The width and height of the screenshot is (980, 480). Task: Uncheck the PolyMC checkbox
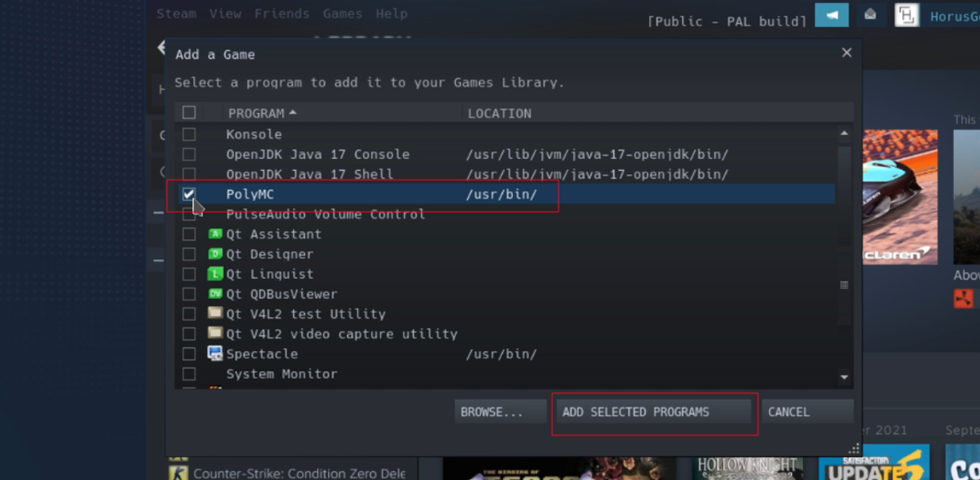[189, 194]
